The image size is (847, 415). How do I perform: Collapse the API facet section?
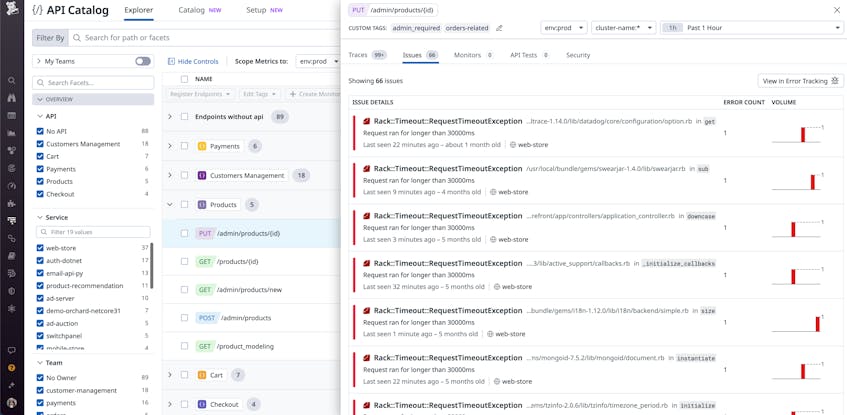[39, 116]
